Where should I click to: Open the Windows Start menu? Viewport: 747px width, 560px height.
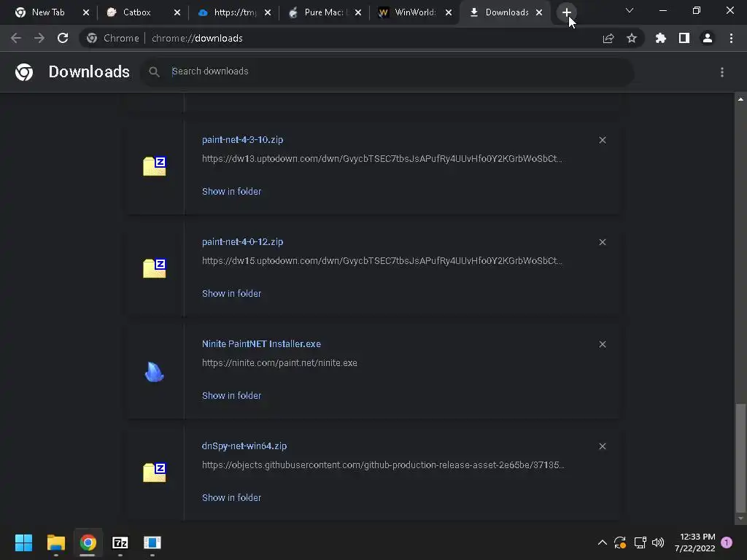pos(23,542)
